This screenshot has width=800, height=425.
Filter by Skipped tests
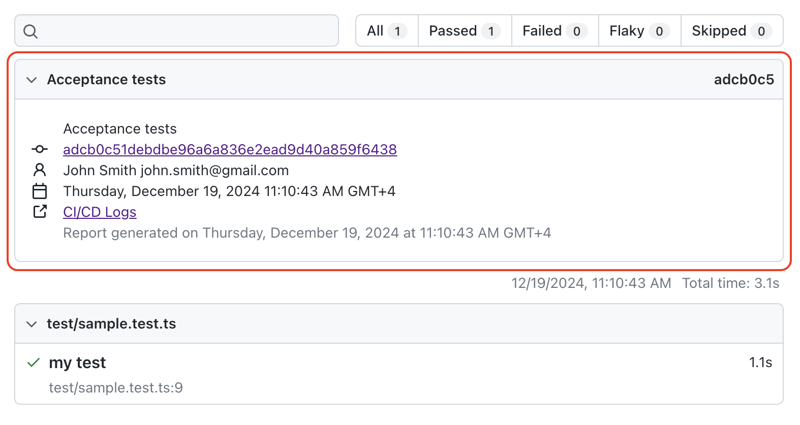tap(731, 31)
